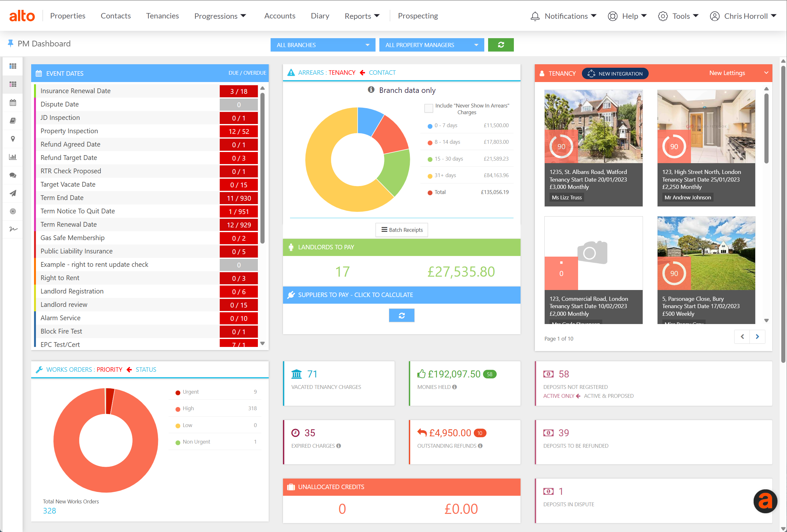Image resolution: width=787 pixels, height=532 pixels.
Task: Open the All Branches dropdown
Action: (323, 45)
